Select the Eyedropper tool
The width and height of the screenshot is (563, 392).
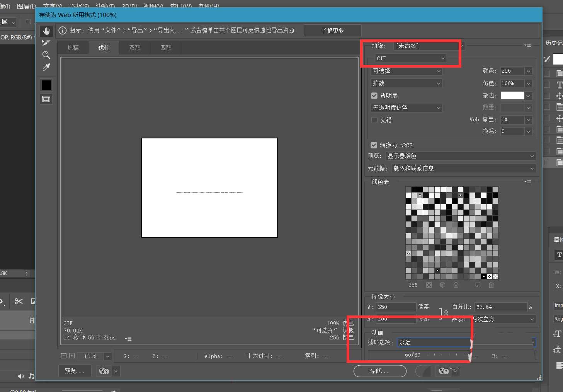(46, 67)
